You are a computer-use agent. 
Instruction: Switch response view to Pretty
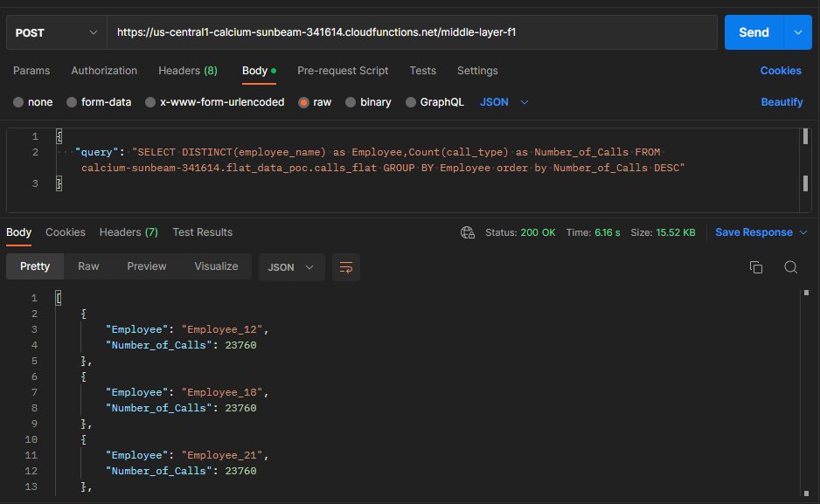coord(35,267)
